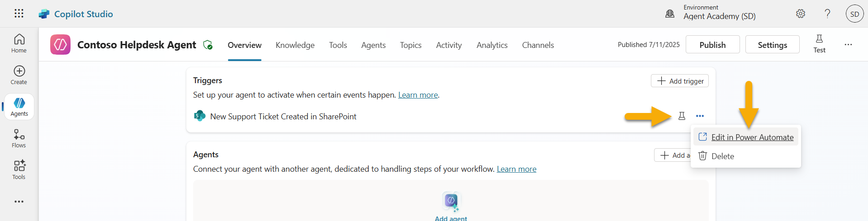Click the Publish button

(x=712, y=45)
